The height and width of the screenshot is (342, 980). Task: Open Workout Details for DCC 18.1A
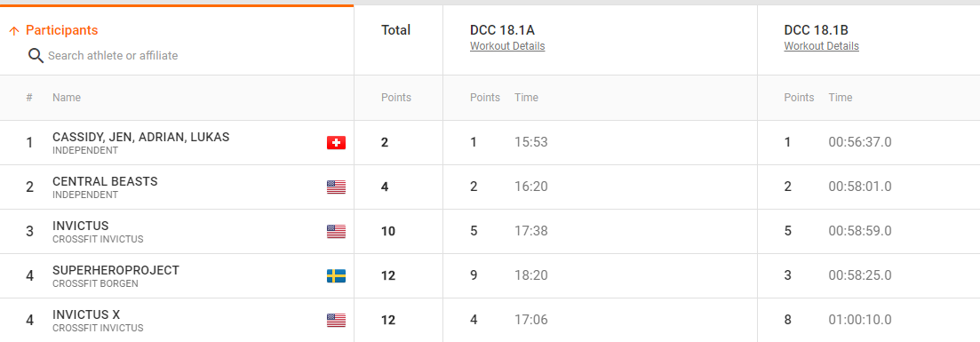(507, 46)
